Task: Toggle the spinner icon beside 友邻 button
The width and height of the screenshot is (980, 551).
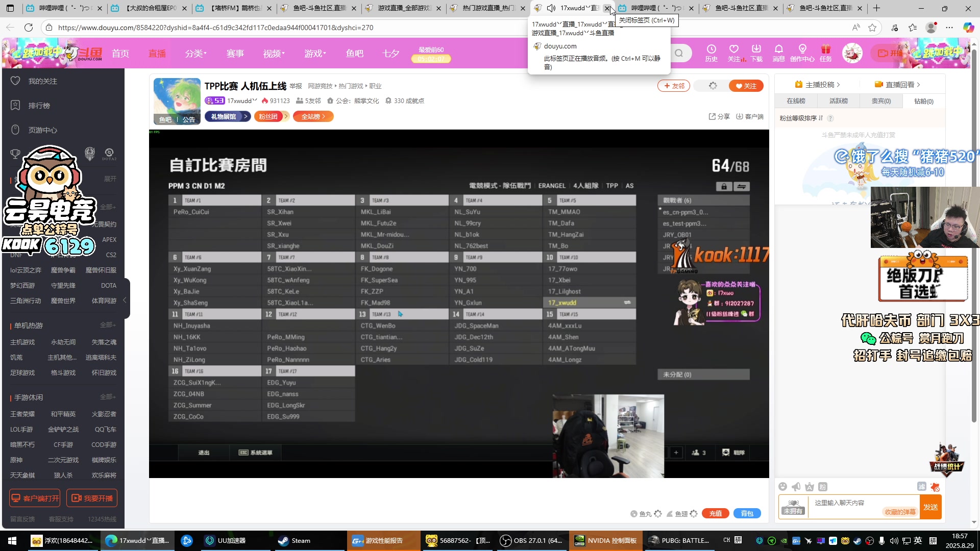Action: 713,86
